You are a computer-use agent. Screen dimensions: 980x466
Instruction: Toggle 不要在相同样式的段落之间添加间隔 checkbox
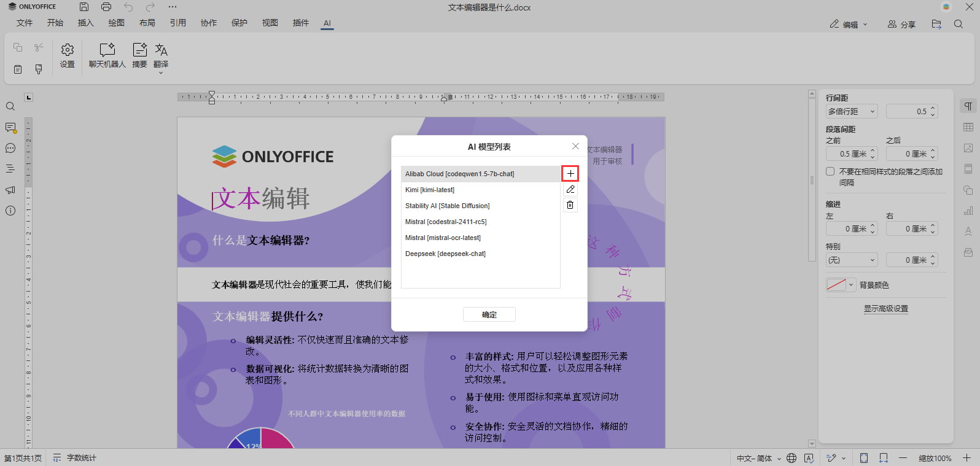coord(830,171)
